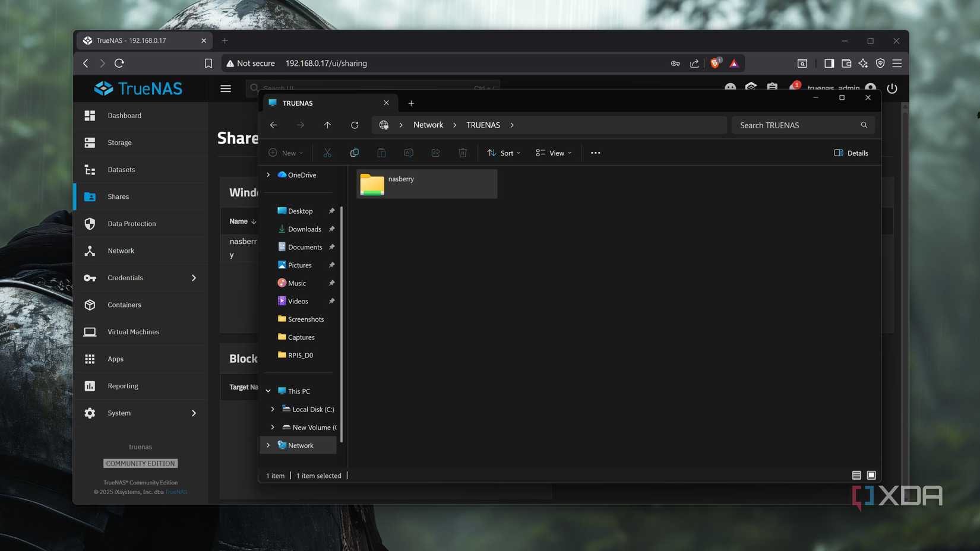The image size is (980, 551).
Task: Click TrueNAS power button icon
Action: (892, 88)
